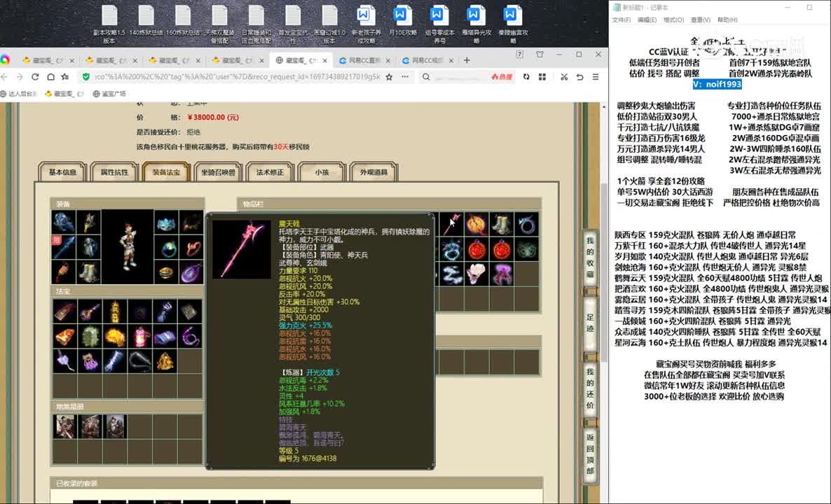Select the green mask item in 物品栏

[526, 248]
